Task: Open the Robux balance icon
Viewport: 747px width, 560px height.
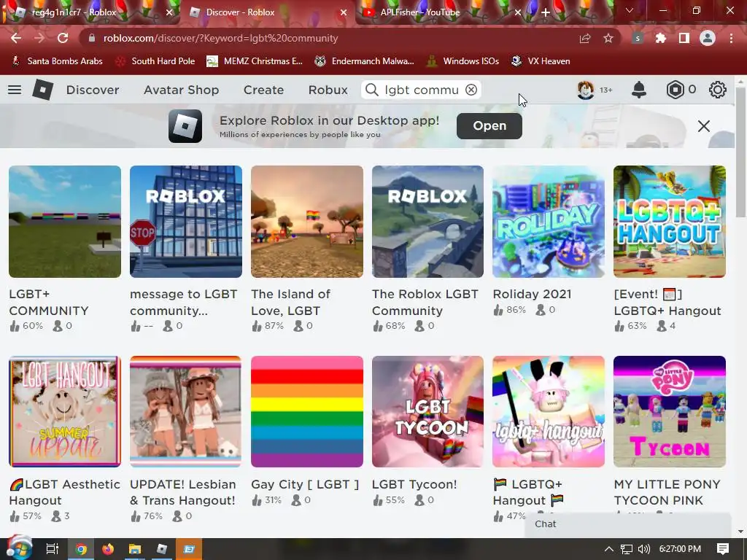Action: (675, 90)
